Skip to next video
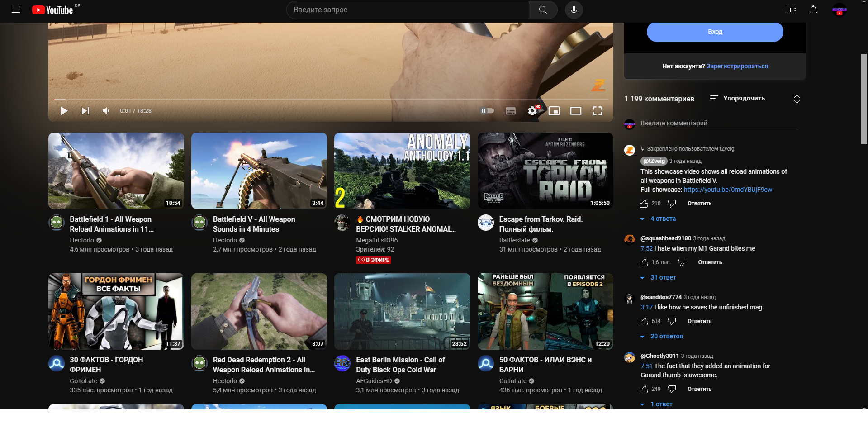Screen dimensions: 868x423 point(85,111)
